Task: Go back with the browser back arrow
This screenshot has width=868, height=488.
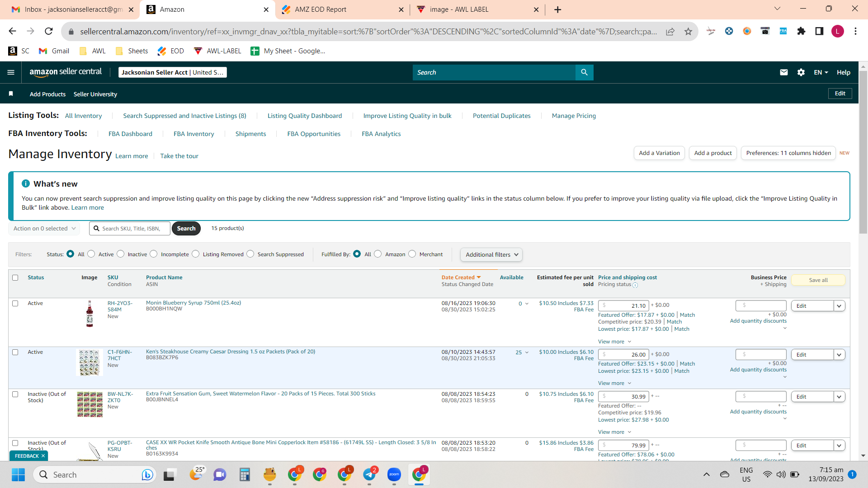Action: point(13,31)
